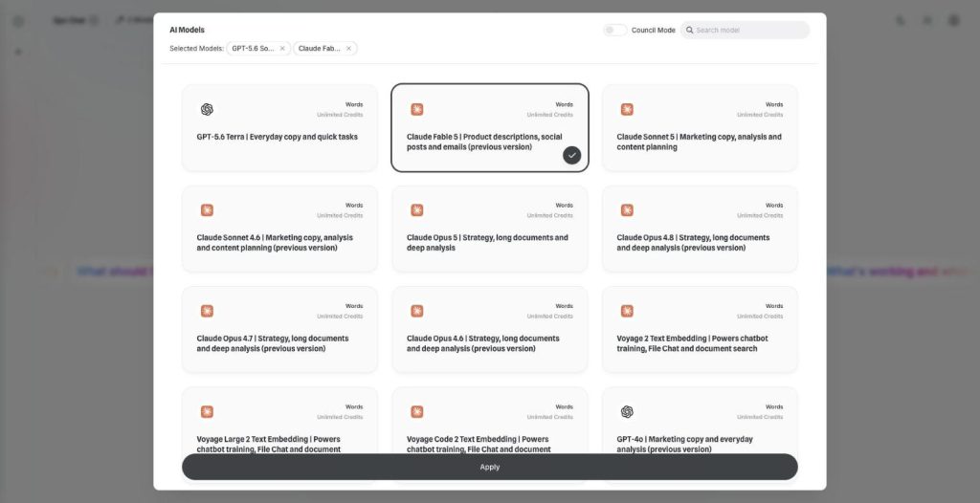Select Claude Opus 4.7 previous version model

click(x=280, y=329)
